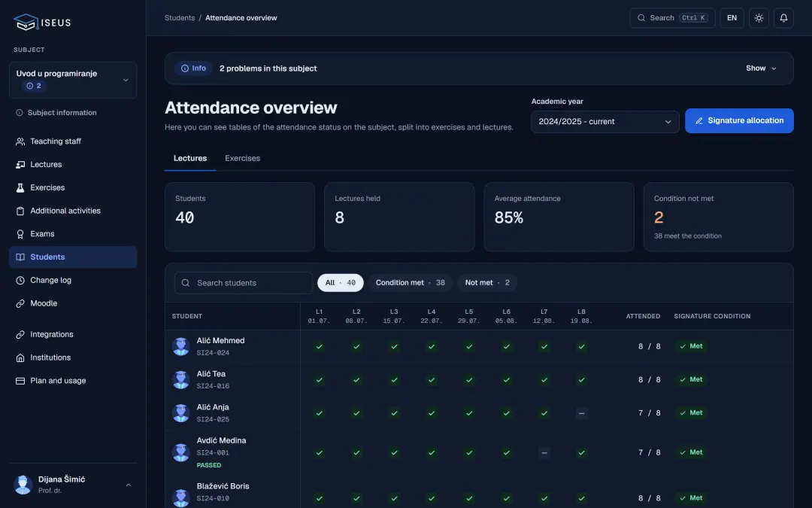This screenshot has width=812, height=508.
Task: Select Students in sidebar navigation
Action: 73,257
